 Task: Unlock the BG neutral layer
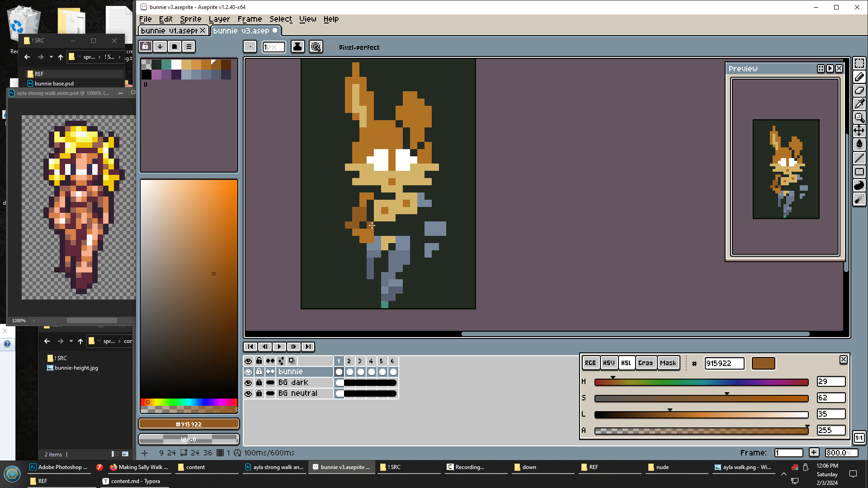[x=259, y=394]
